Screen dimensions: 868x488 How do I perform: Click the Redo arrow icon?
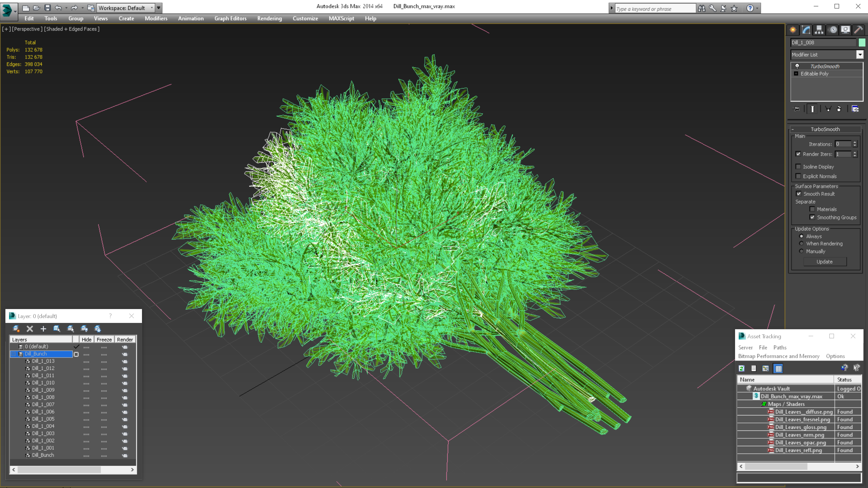tap(74, 8)
